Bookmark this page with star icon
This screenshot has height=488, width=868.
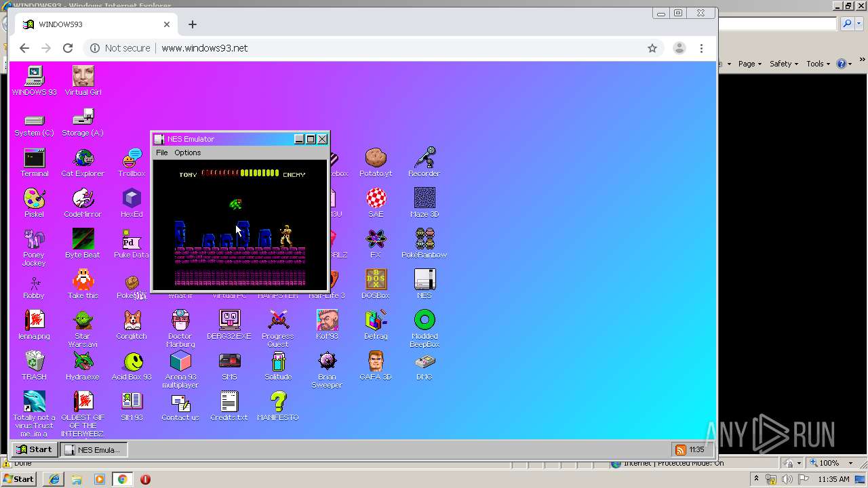point(652,48)
